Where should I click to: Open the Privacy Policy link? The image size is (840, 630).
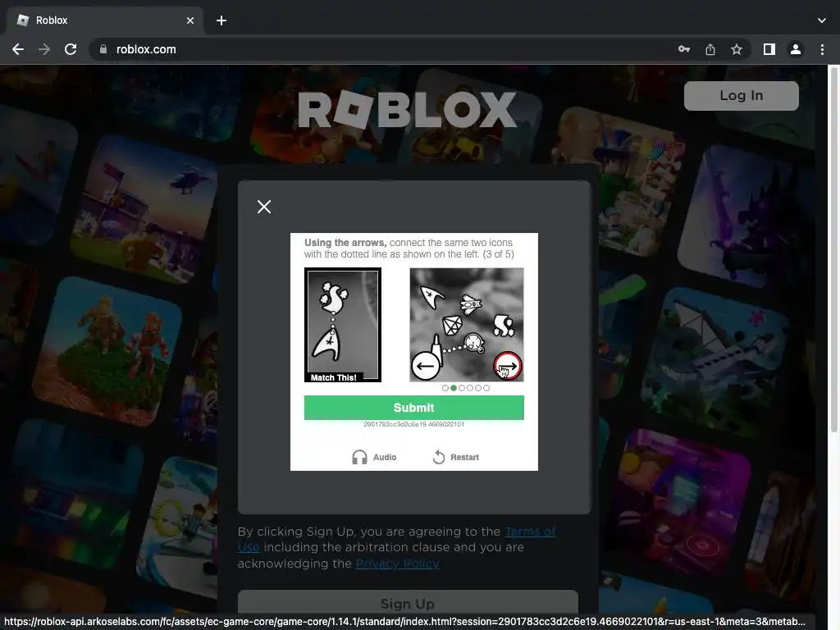[x=398, y=564]
